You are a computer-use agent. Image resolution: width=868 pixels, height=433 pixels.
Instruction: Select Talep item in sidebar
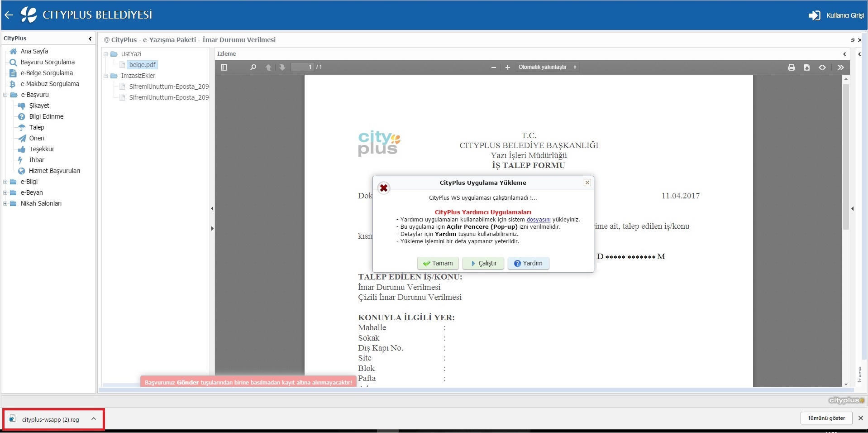37,127
